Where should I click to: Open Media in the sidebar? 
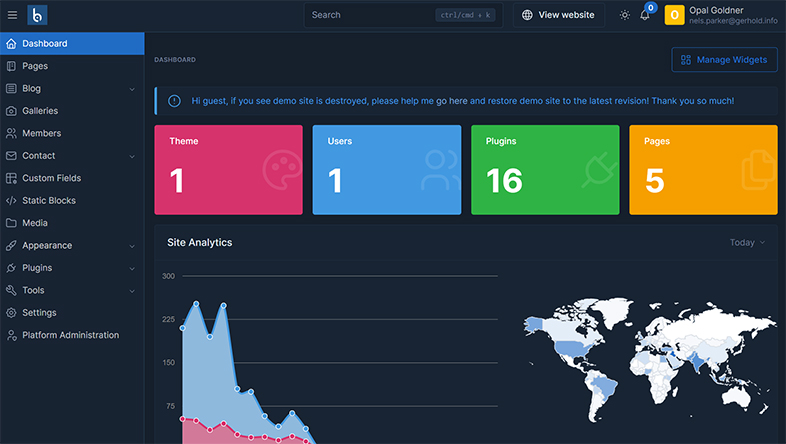tap(72, 223)
